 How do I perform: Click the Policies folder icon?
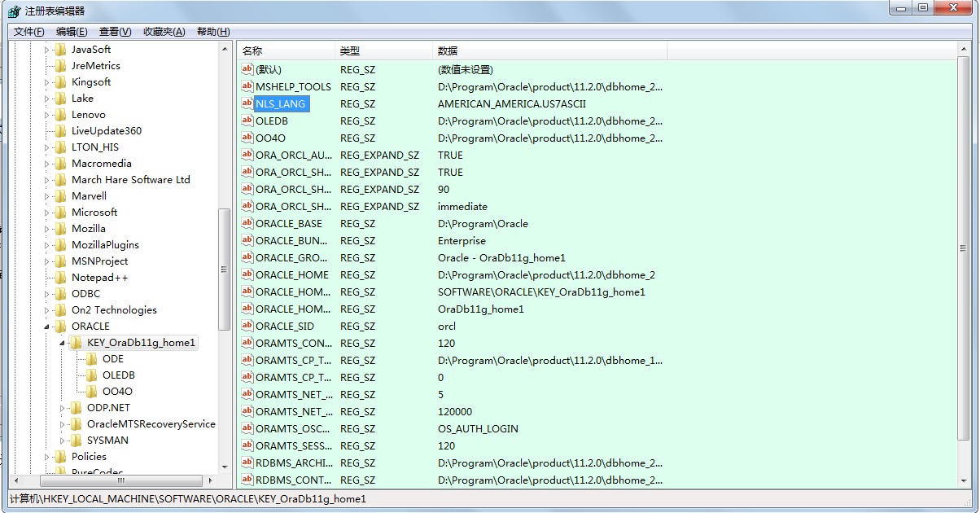60,456
